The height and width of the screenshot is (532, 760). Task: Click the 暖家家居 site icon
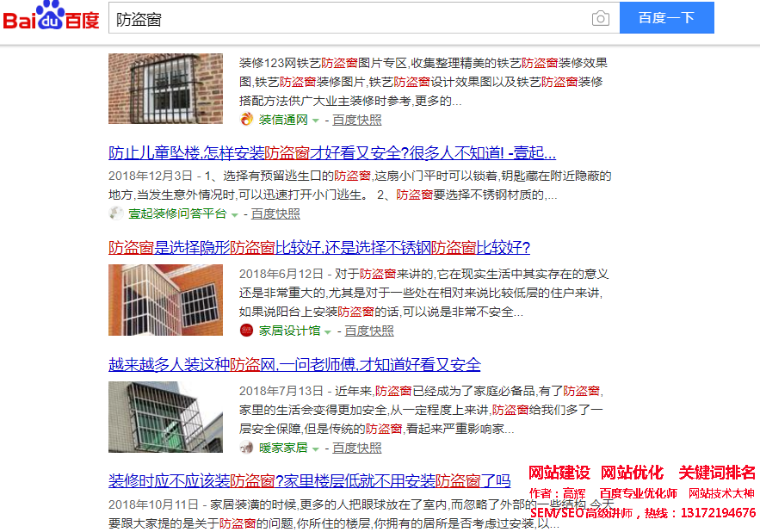(x=247, y=448)
